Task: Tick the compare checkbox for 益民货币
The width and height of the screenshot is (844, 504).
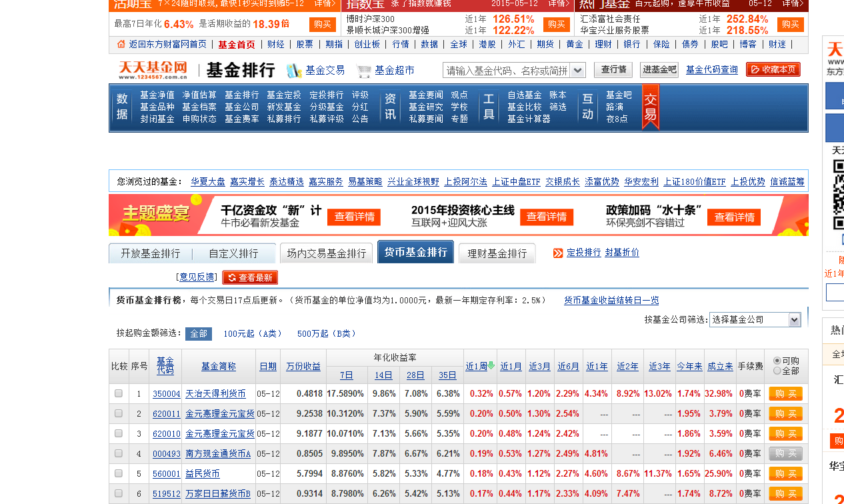Action: point(119,474)
